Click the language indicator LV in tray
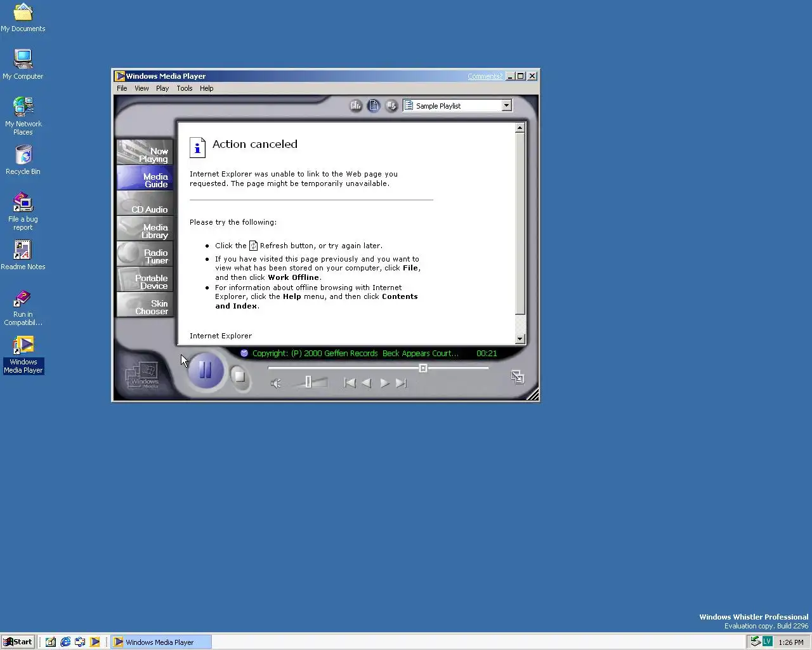812x650 pixels. 767,642
